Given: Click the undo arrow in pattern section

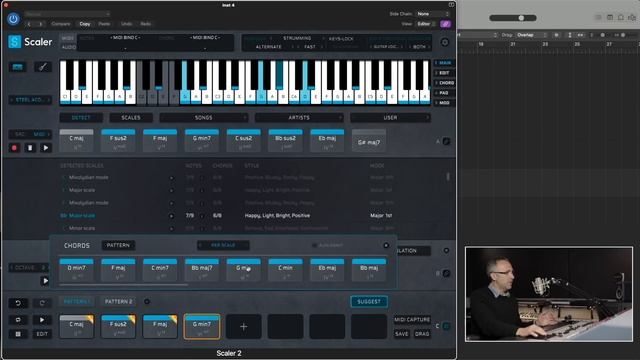Looking at the screenshot, I should click(18, 303).
